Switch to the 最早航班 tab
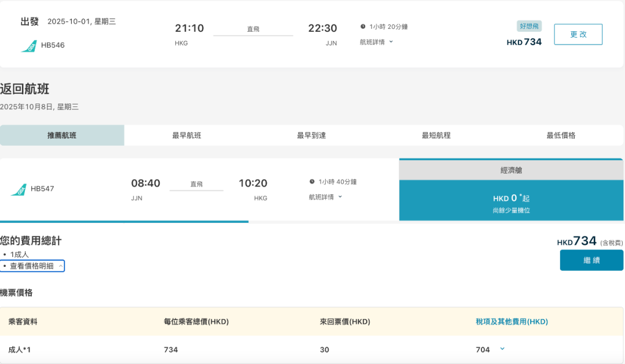Image resolution: width=625 pixels, height=364 pixels. tap(187, 135)
